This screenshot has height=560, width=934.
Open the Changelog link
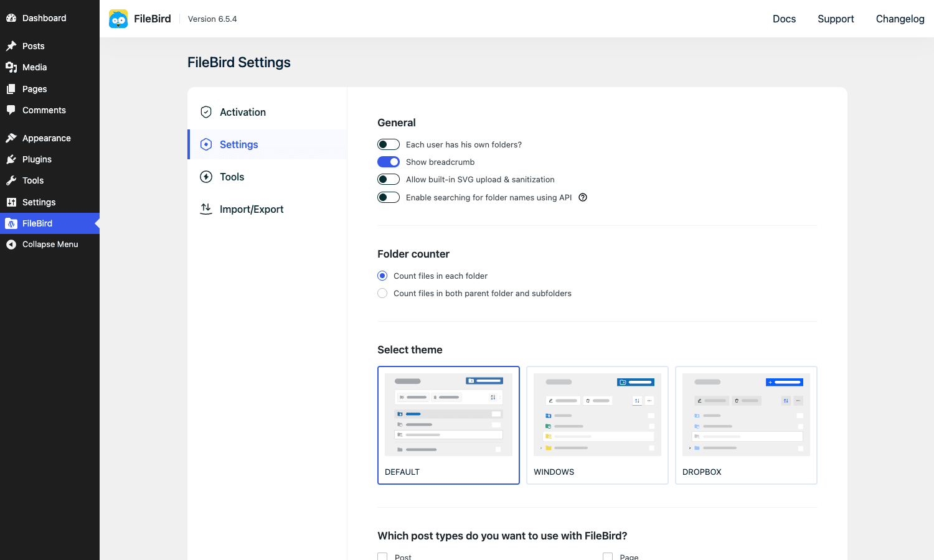(900, 19)
